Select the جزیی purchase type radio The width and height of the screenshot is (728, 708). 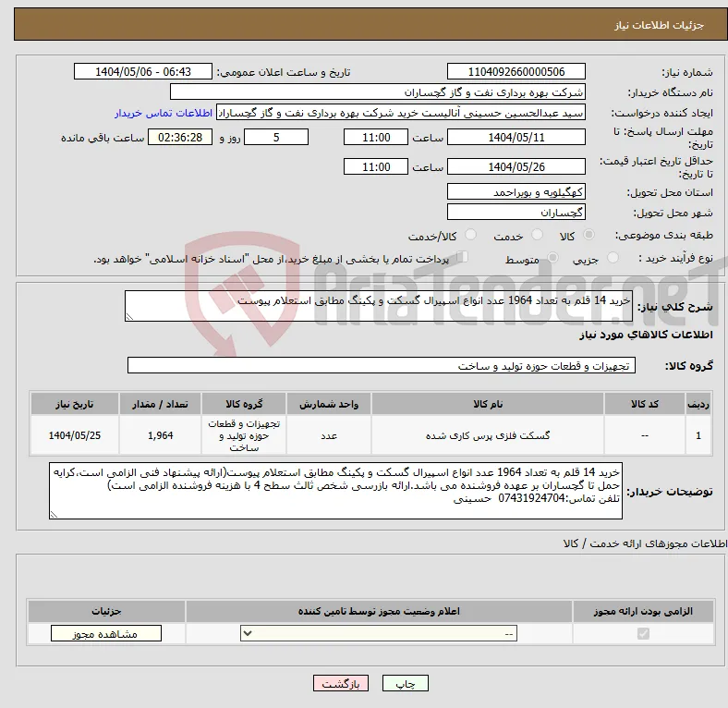pyautogui.click(x=613, y=258)
